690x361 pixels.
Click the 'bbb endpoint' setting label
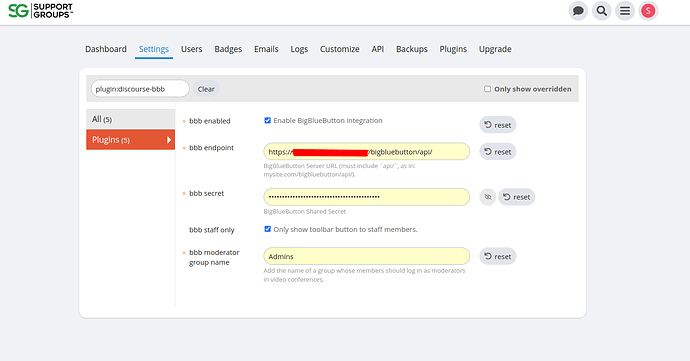pos(211,147)
